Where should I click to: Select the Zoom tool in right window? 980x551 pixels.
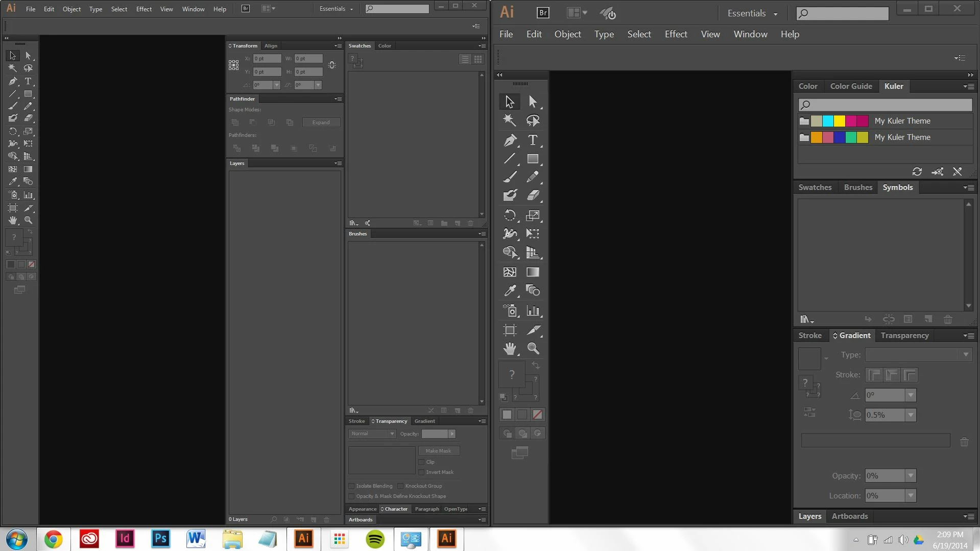(x=533, y=349)
